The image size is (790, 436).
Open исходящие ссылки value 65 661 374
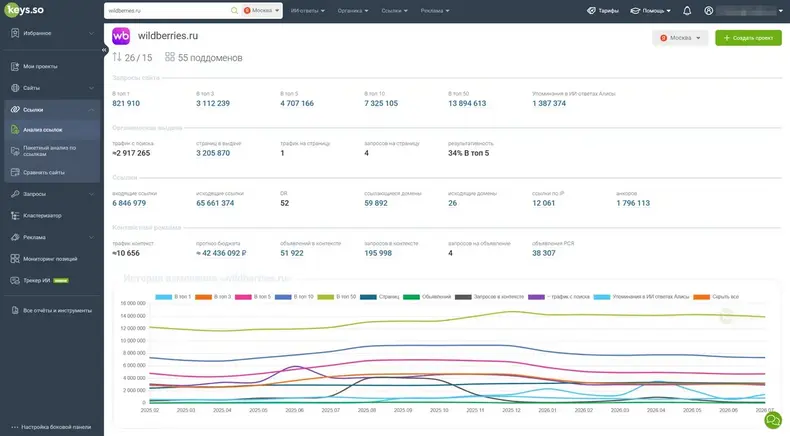(x=215, y=203)
